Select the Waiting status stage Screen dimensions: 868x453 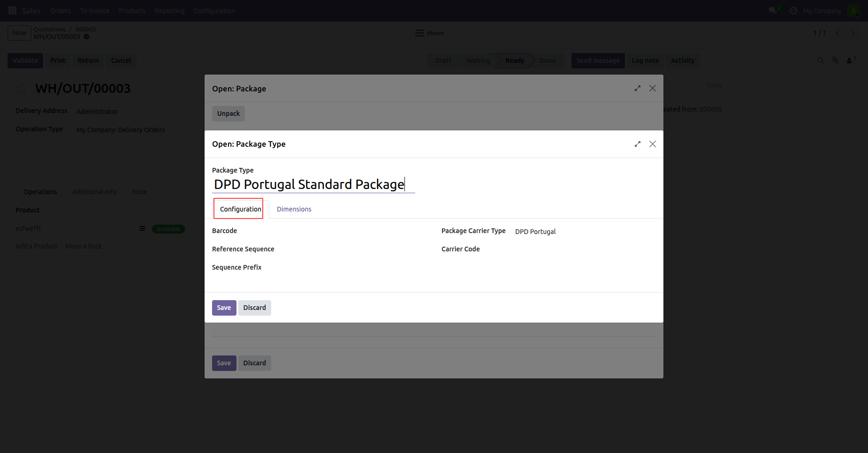click(x=478, y=60)
